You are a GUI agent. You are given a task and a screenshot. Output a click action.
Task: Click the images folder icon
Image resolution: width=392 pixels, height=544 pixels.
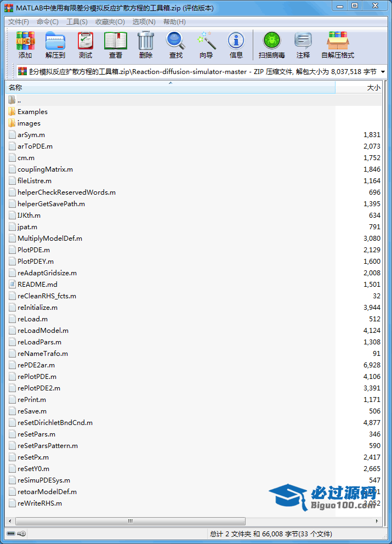pyautogui.click(x=12, y=123)
